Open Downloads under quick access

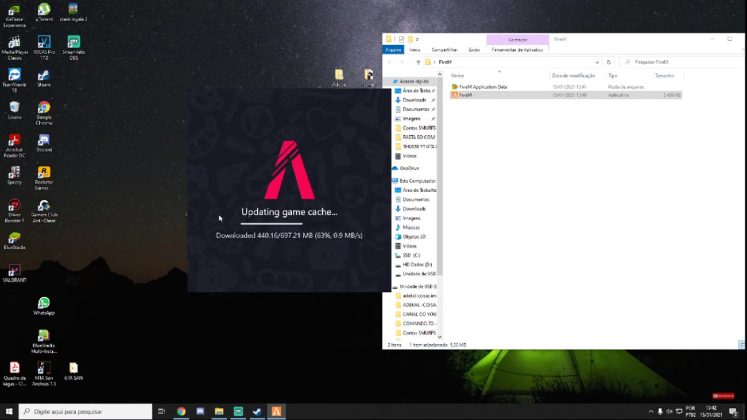(x=414, y=100)
